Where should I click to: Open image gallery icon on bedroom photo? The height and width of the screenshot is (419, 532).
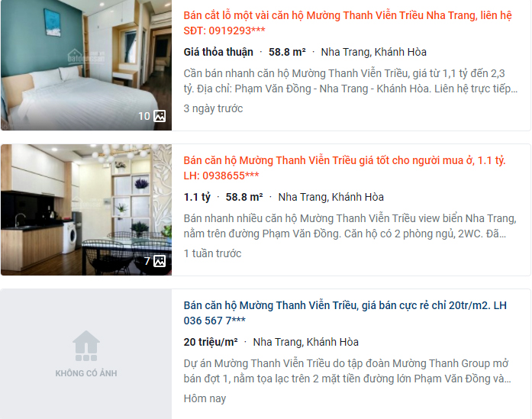[x=160, y=116]
